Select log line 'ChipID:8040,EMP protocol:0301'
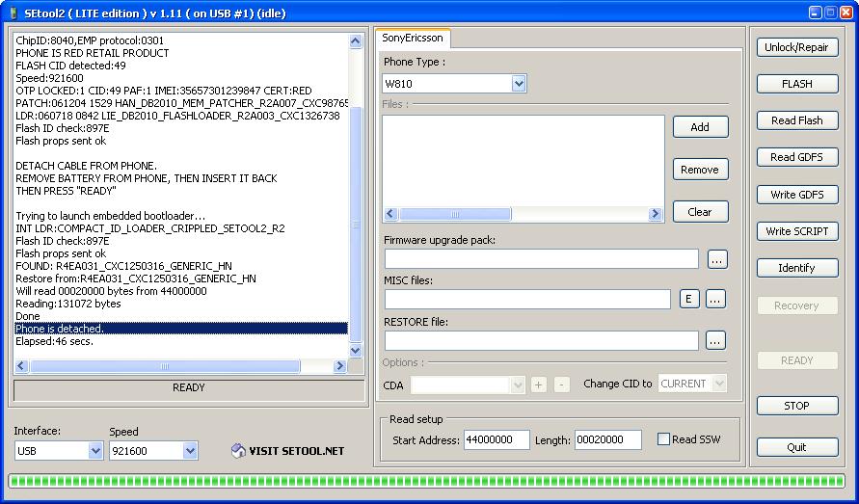 90,40
